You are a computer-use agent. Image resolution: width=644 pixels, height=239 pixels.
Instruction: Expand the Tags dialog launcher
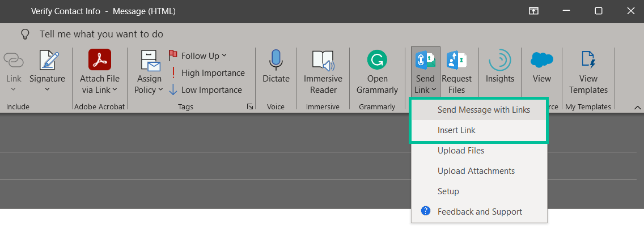coord(250,106)
